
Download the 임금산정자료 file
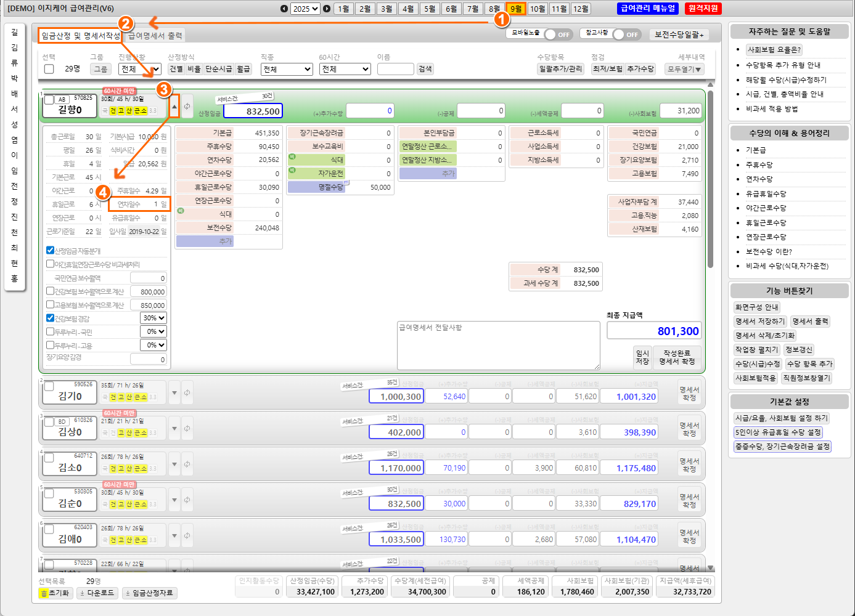tap(149, 593)
